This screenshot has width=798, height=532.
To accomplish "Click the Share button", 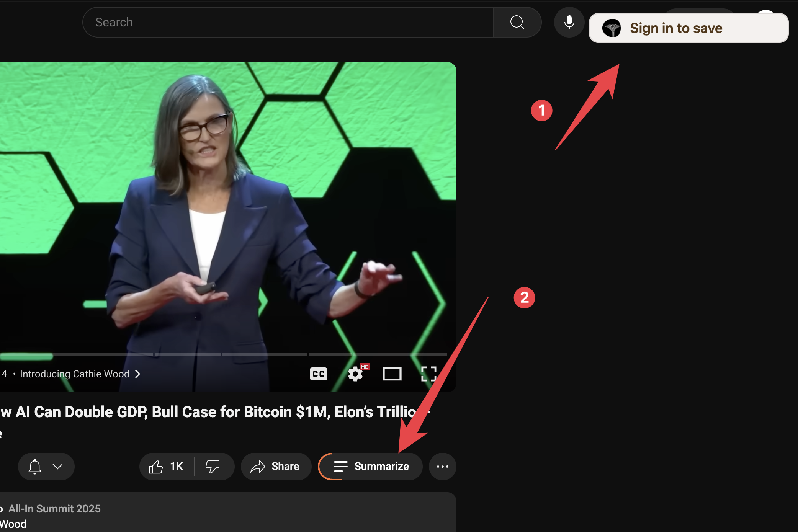I will (276, 467).
